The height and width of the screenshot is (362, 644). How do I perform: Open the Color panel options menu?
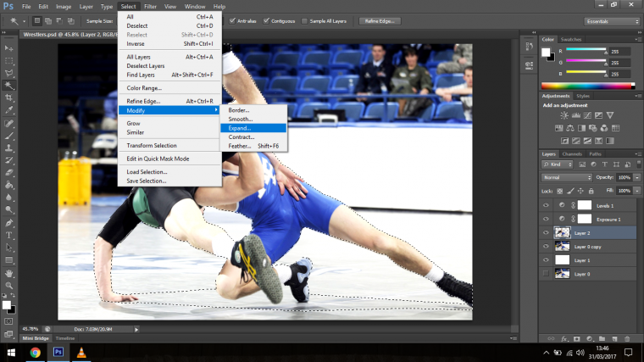tap(638, 40)
